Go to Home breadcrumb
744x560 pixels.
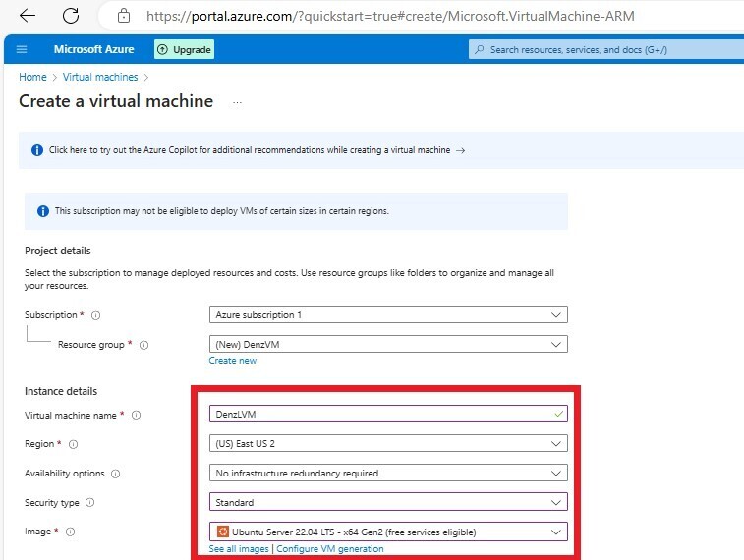(32, 77)
